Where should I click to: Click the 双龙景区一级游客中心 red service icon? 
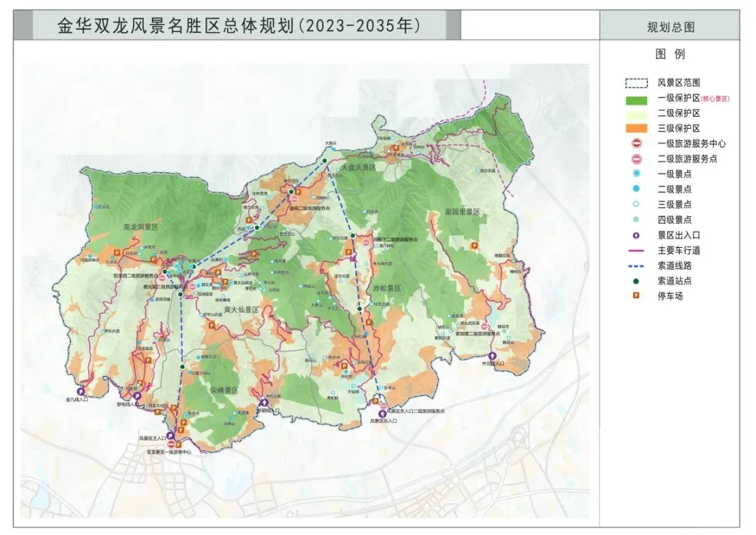click(171, 444)
